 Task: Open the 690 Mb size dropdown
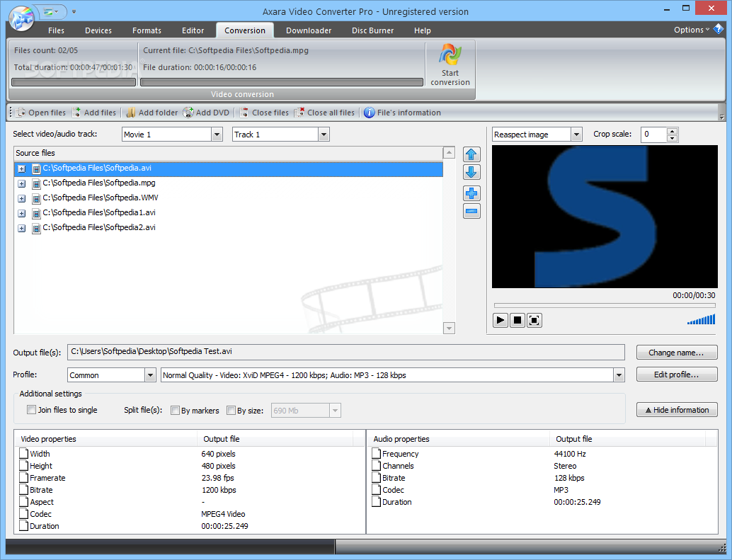tap(335, 411)
